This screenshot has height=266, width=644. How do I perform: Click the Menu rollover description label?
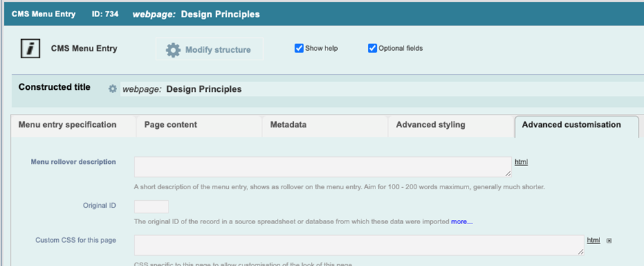point(73,162)
